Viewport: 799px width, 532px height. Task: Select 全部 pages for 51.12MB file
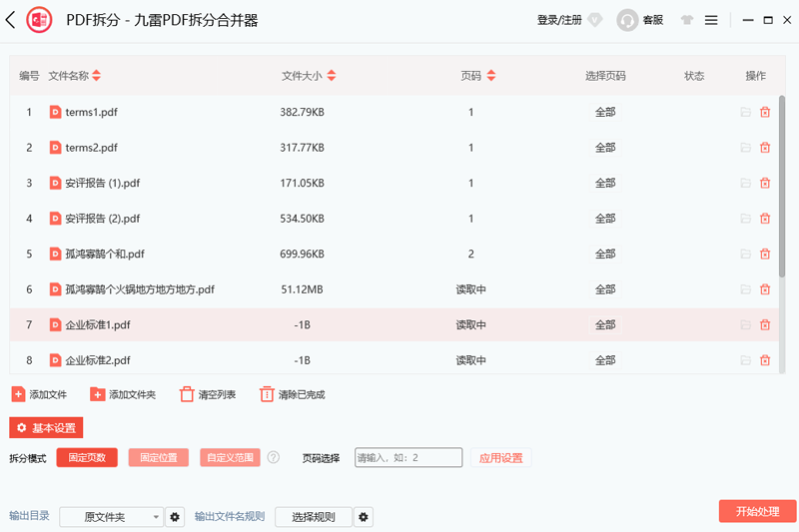605,289
